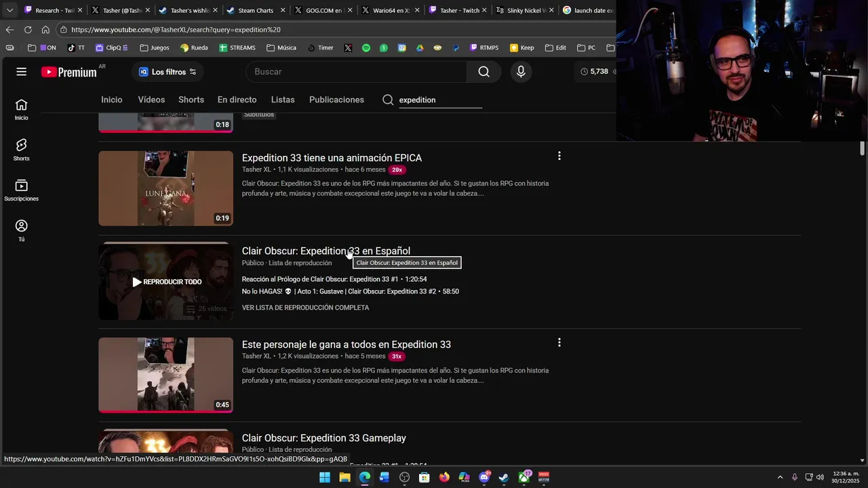Viewport: 868px width, 488px height.
Task: Open the Los filtros extension button
Action: point(167,72)
